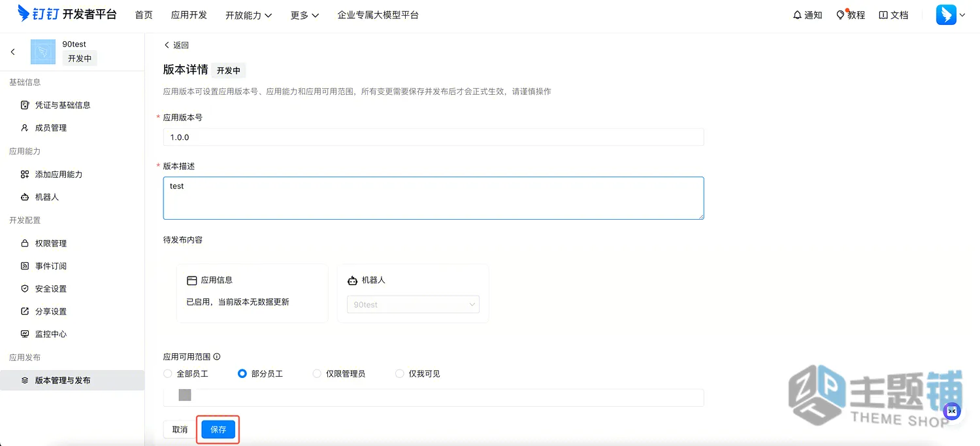Screen dimensions: 980x446
Task: Click the 保存 button
Action: point(218,430)
